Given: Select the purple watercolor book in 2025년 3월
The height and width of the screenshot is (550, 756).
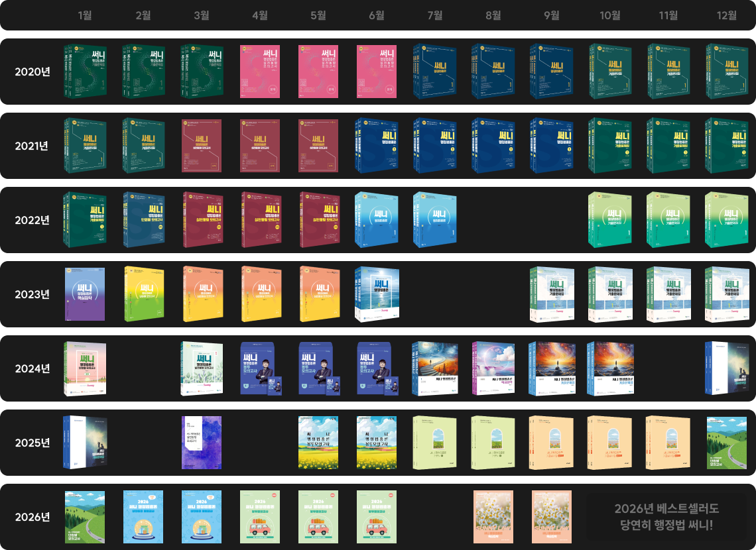Looking at the screenshot, I should tap(202, 443).
